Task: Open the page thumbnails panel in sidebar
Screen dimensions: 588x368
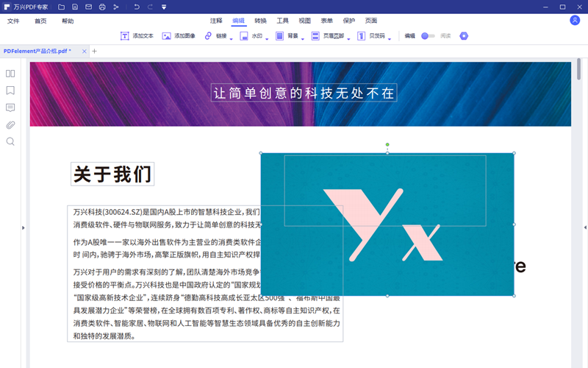Action: [10, 74]
